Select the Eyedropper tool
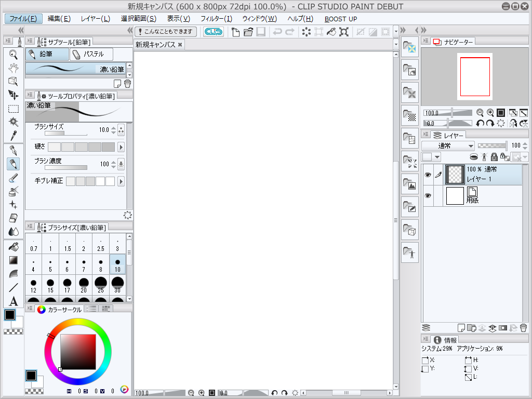 pos(13,136)
